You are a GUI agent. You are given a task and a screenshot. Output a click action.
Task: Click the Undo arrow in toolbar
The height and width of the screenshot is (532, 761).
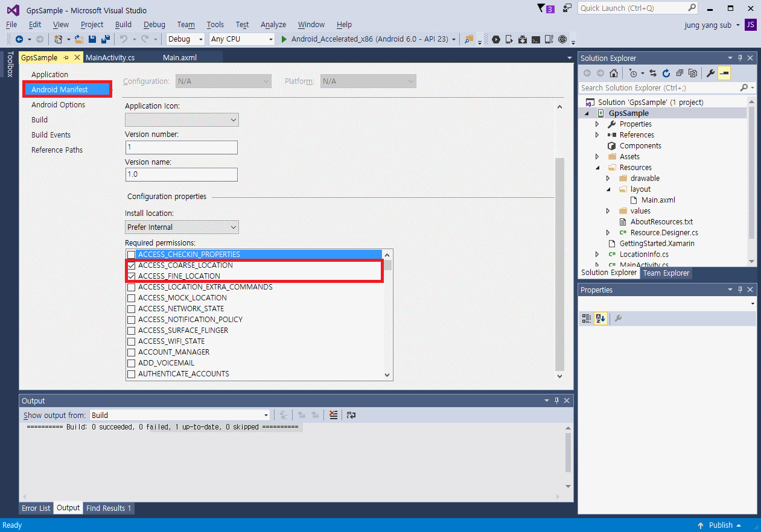pos(124,39)
